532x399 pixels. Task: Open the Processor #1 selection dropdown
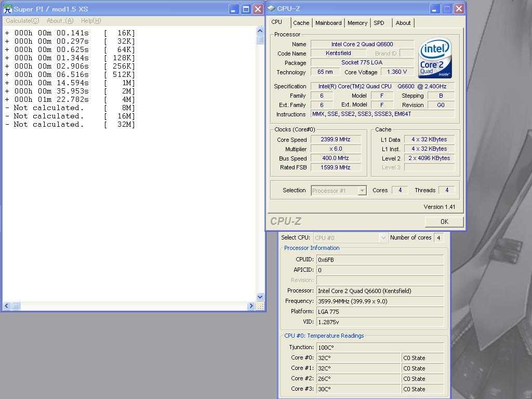pyautogui.click(x=338, y=191)
